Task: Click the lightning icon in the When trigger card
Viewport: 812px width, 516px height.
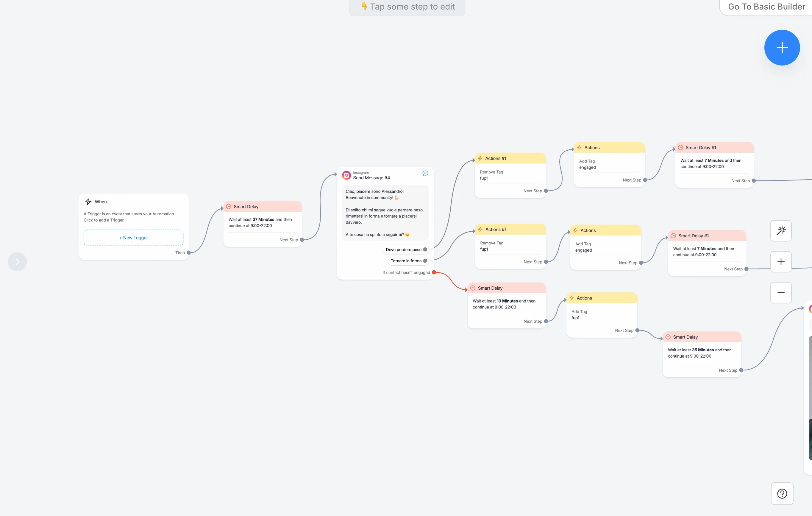Action: coord(88,202)
